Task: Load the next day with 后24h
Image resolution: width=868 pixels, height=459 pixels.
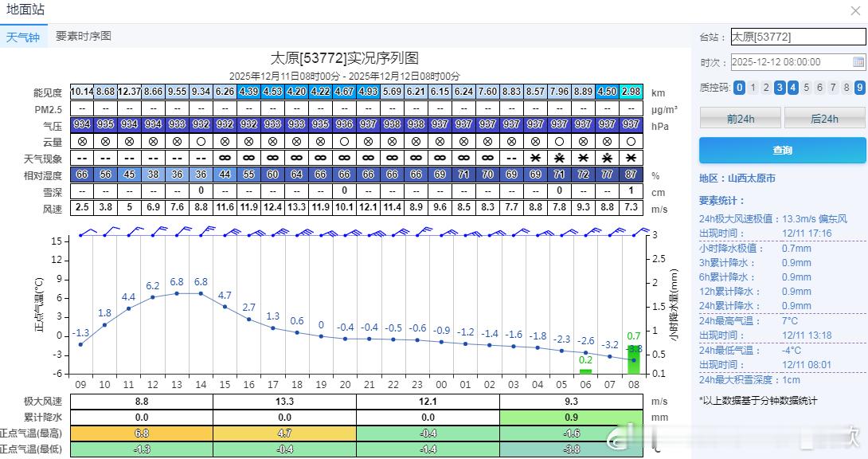Action: pos(825,119)
